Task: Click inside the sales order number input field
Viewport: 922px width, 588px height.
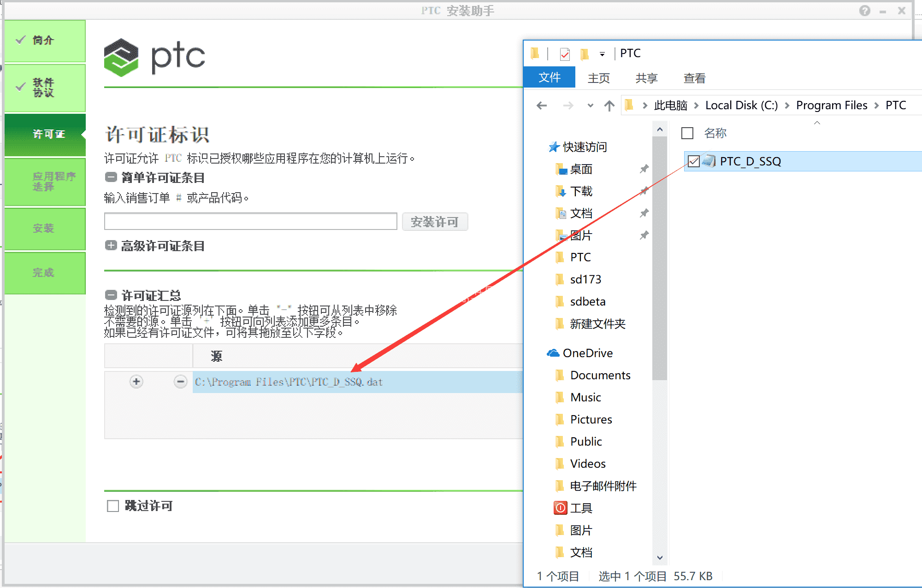Action: [x=250, y=221]
